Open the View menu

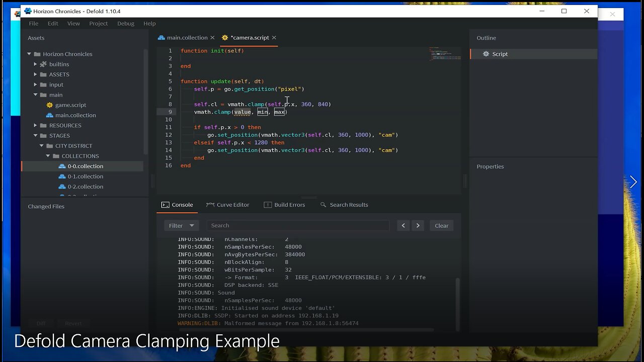tap(73, 24)
